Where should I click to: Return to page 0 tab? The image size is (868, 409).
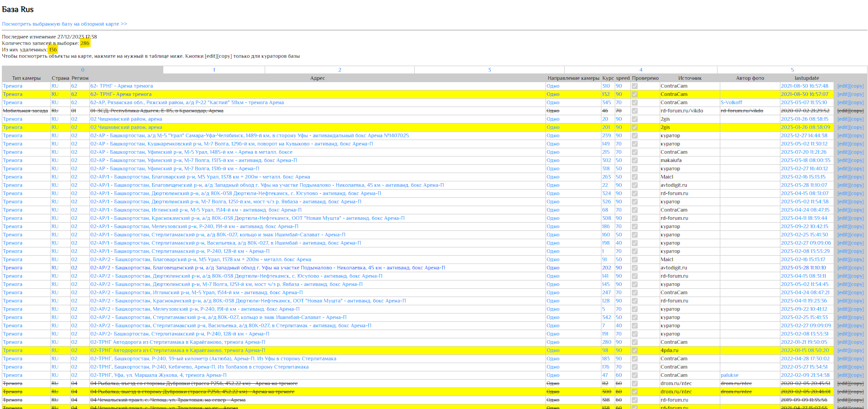(83, 70)
